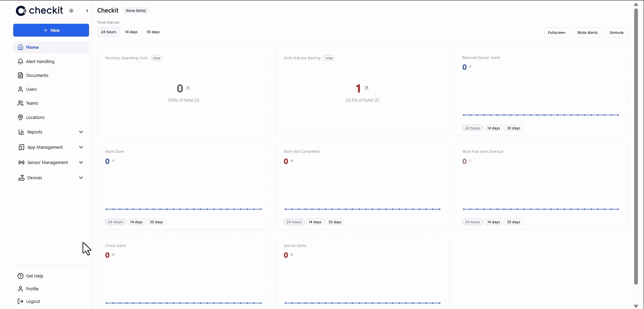Click the Devices router icon
This screenshot has height=309, width=644.
coord(21,178)
